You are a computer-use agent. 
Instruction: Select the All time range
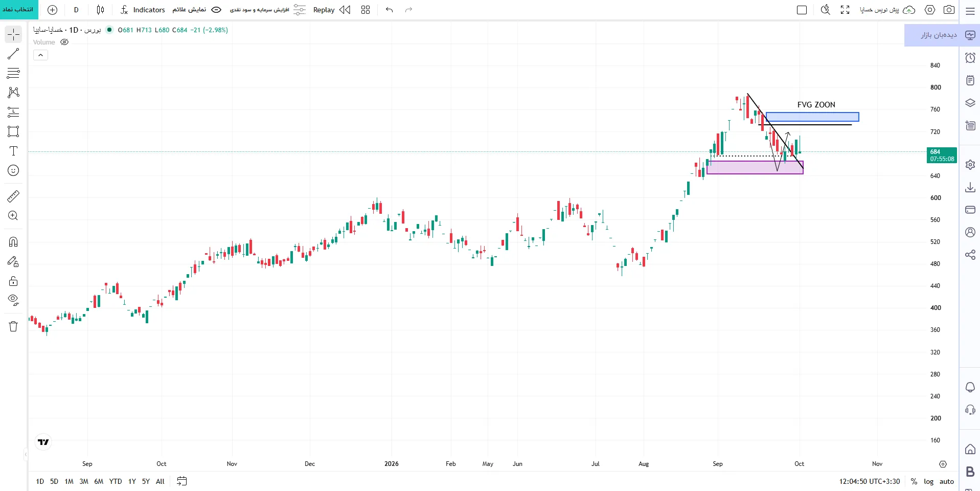pos(160,481)
